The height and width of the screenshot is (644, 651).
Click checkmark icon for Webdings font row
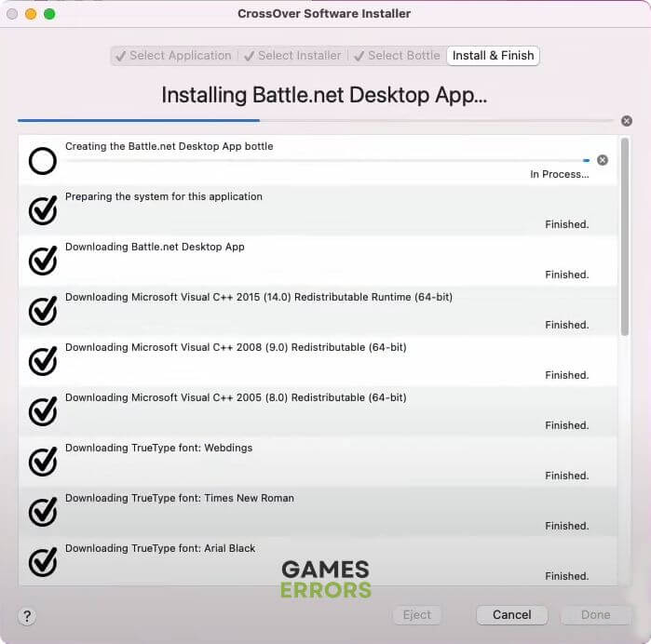43,462
